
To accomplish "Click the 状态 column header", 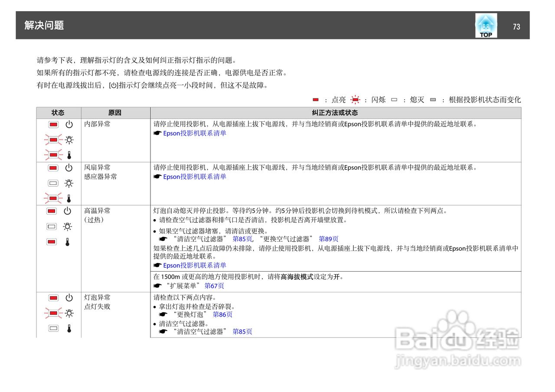I will click(58, 113).
